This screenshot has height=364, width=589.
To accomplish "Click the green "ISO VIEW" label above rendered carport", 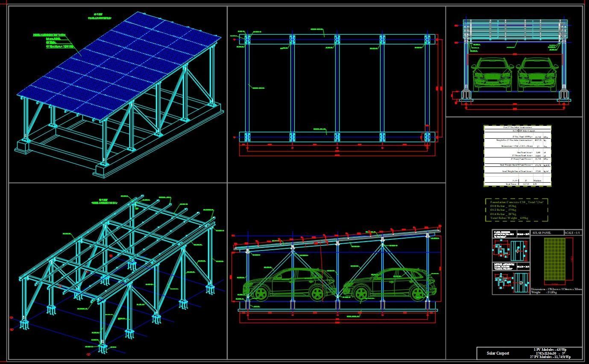I will tap(100, 15).
